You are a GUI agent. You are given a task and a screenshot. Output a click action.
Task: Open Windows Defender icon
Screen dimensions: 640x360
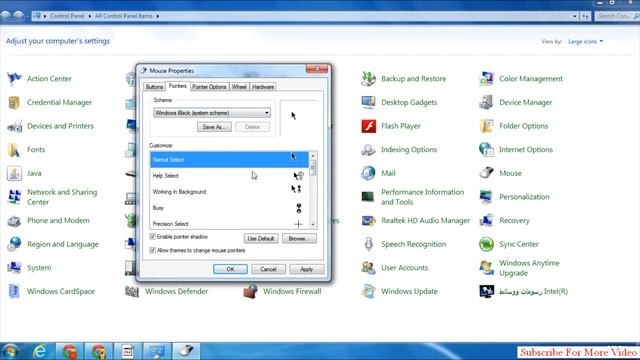[132, 291]
